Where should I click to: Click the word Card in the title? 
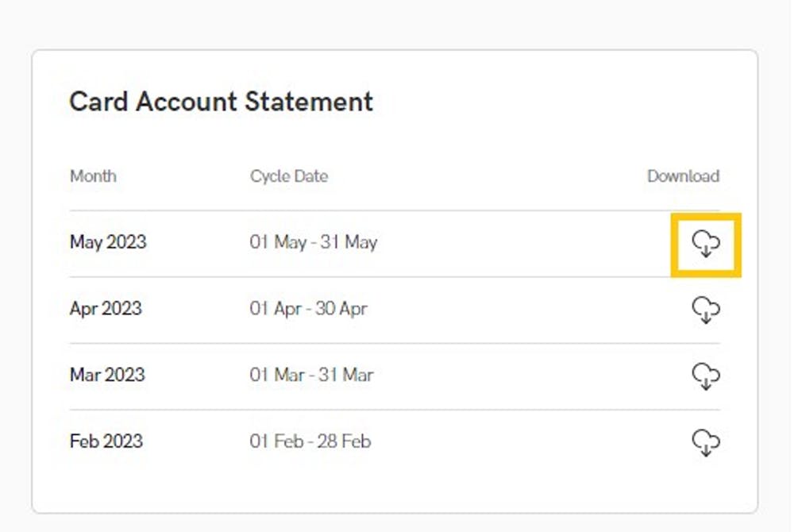pyautogui.click(x=98, y=101)
